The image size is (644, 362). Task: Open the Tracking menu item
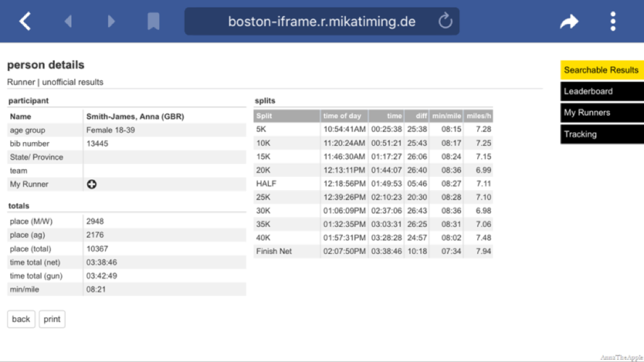(x=602, y=134)
